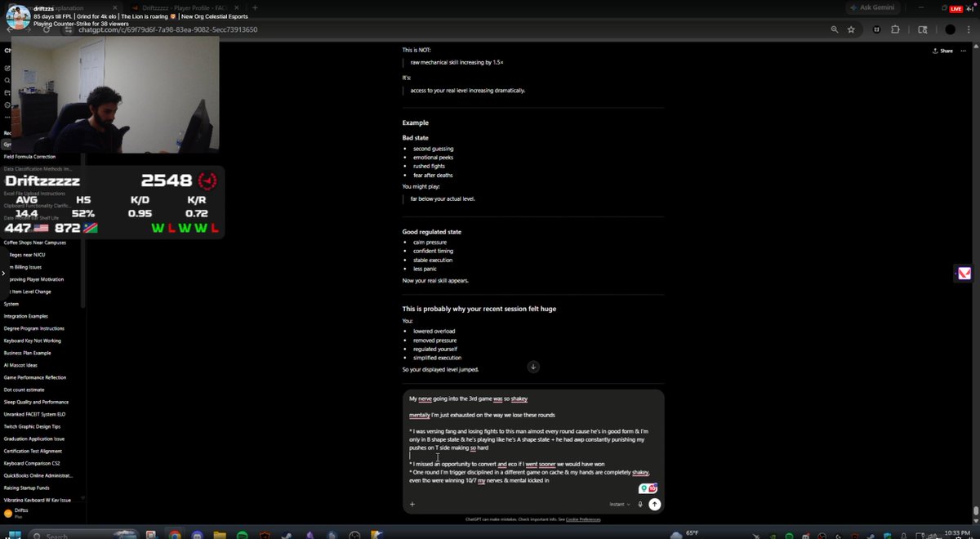
Task: Click inside the message composer text area
Action: point(531,441)
